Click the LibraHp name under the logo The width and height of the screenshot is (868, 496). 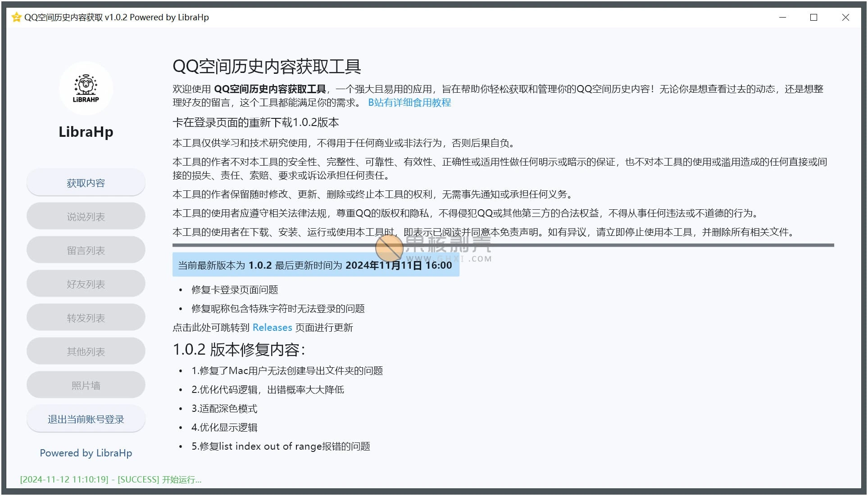pos(86,131)
